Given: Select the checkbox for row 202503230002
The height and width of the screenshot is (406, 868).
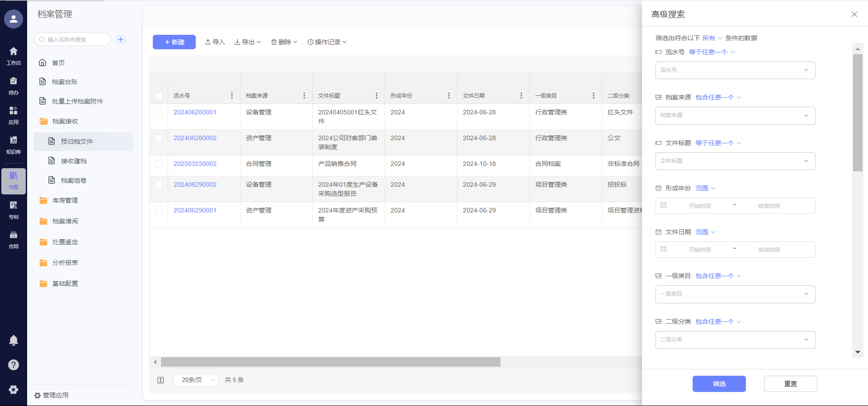Looking at the screenshot, I should click(x=159, y=164).
